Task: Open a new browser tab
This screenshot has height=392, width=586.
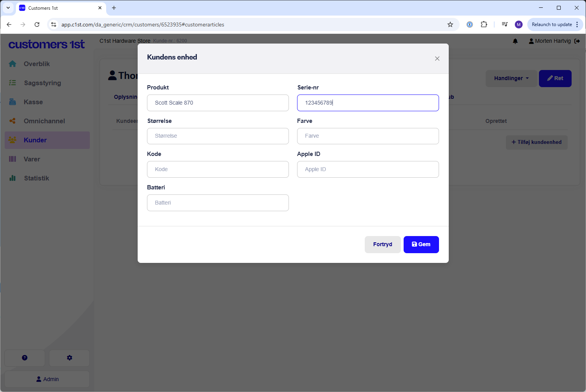Action: pyautogui.click(x=114, y=8)
